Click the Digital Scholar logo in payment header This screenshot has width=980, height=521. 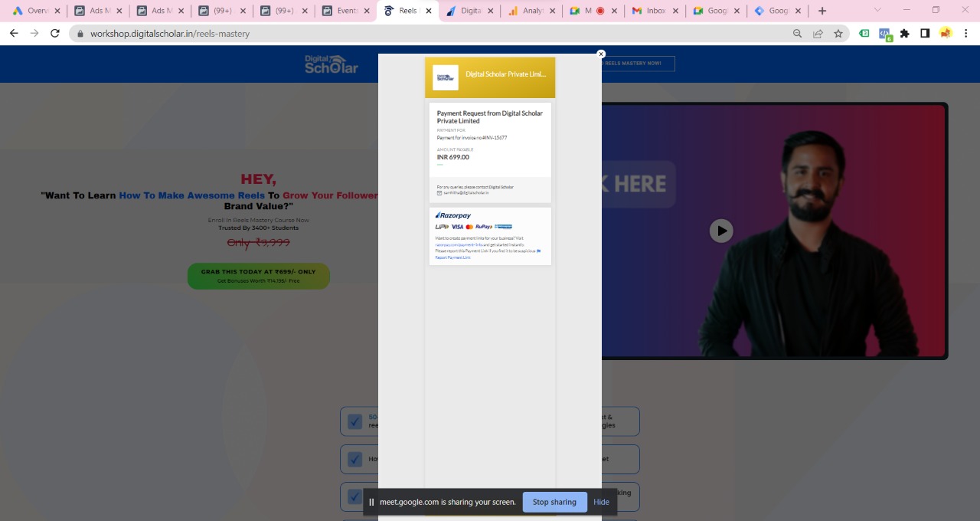click(446, 77)
